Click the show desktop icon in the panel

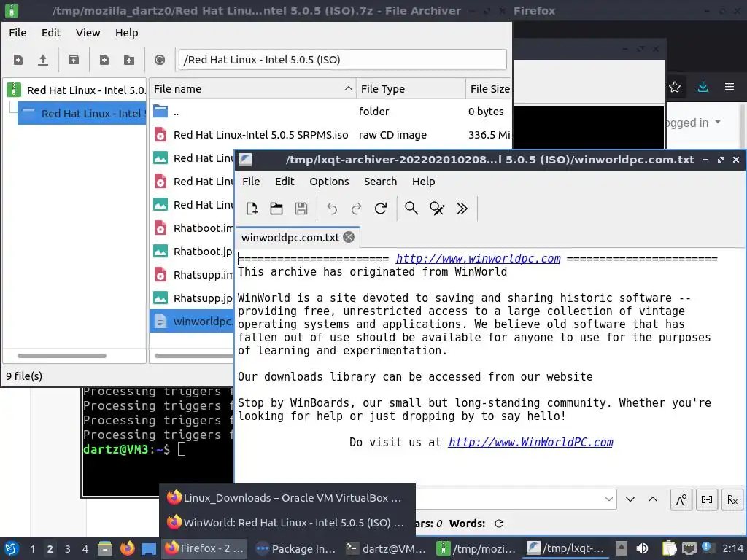tap(149, 549)
